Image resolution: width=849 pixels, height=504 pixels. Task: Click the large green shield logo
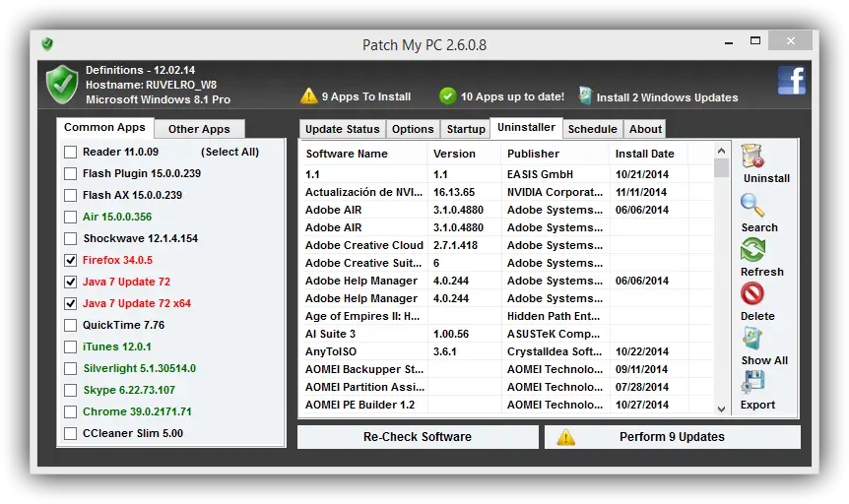62,85
